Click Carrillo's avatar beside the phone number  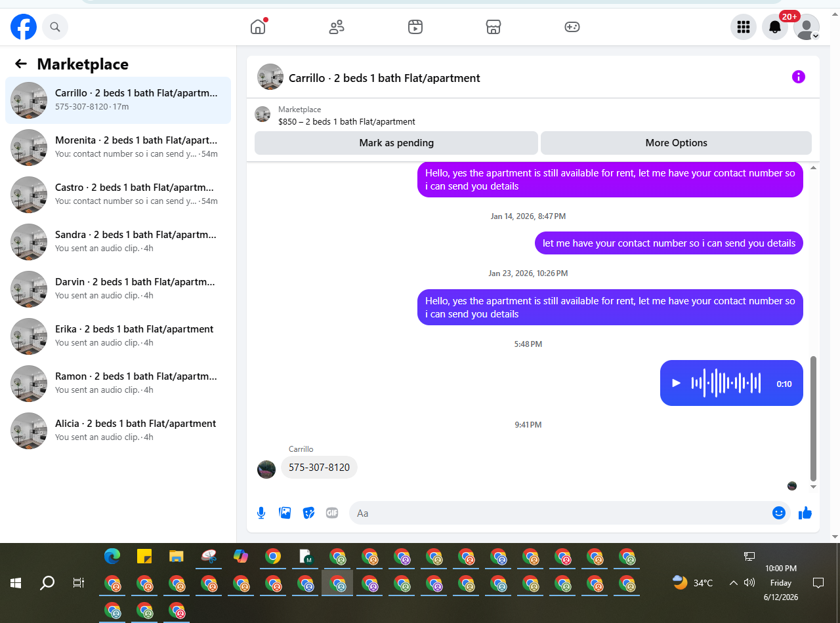click(266, 470)
